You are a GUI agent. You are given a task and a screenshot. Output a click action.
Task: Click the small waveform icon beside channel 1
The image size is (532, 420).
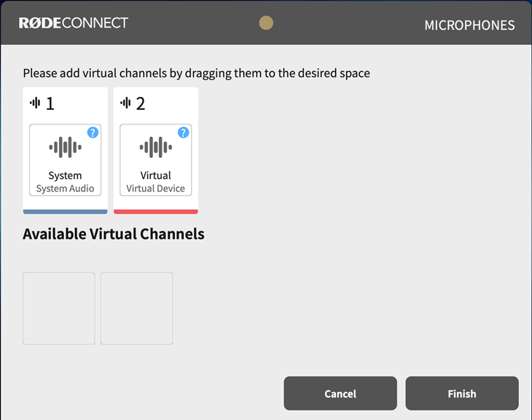(x=35, y=103)
